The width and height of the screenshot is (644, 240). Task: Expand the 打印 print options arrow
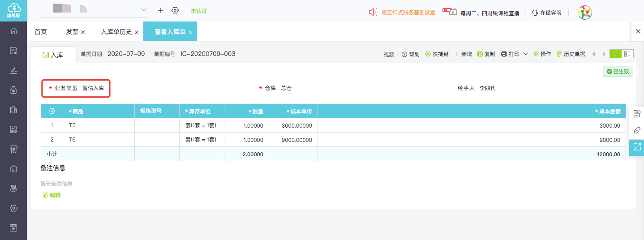coord(526,54)
